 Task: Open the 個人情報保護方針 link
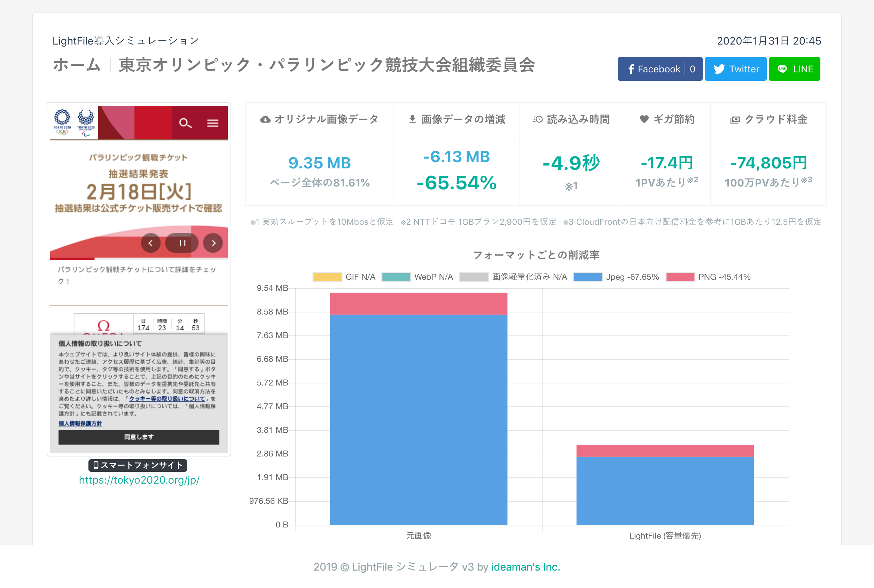coord(80,423)
